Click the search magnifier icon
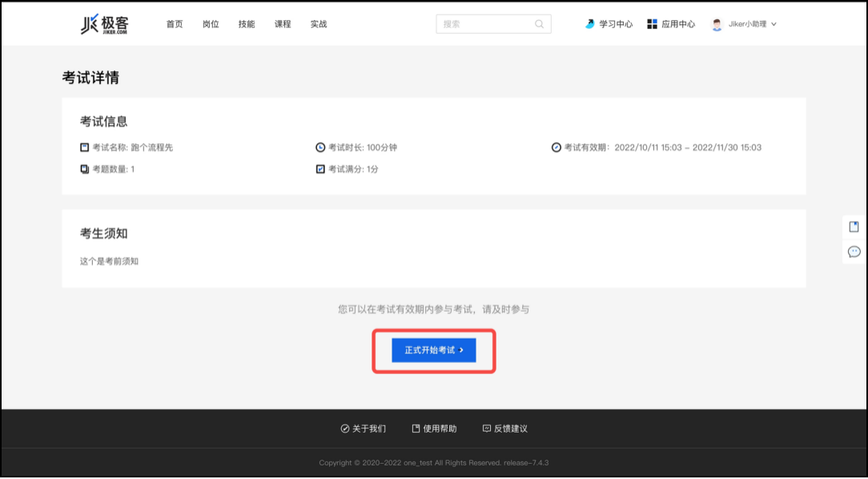This screenshot has width=868, height=479. [540, 24]
